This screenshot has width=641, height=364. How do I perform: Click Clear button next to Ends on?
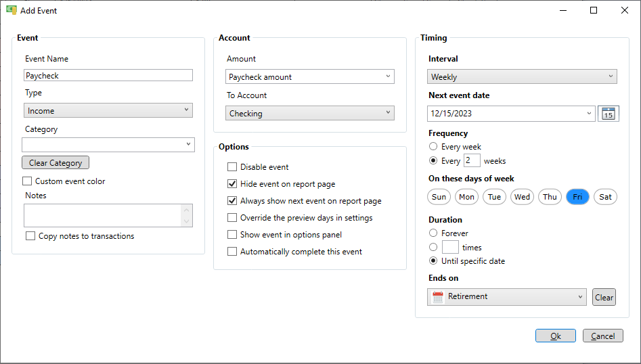[604, 298]
